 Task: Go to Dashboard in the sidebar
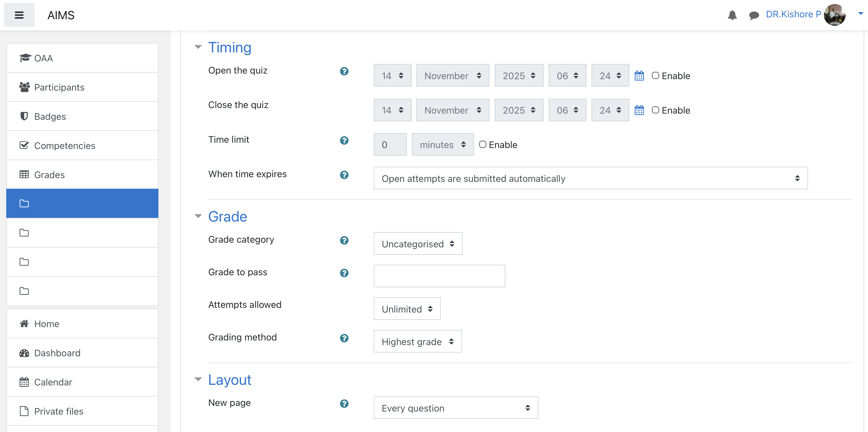pyautogui.click(x=57, y=353)
